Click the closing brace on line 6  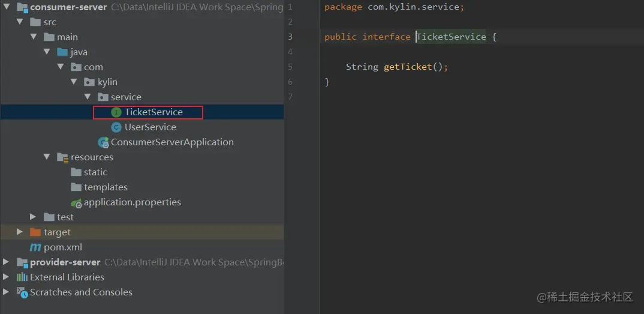tap(327, 82)
